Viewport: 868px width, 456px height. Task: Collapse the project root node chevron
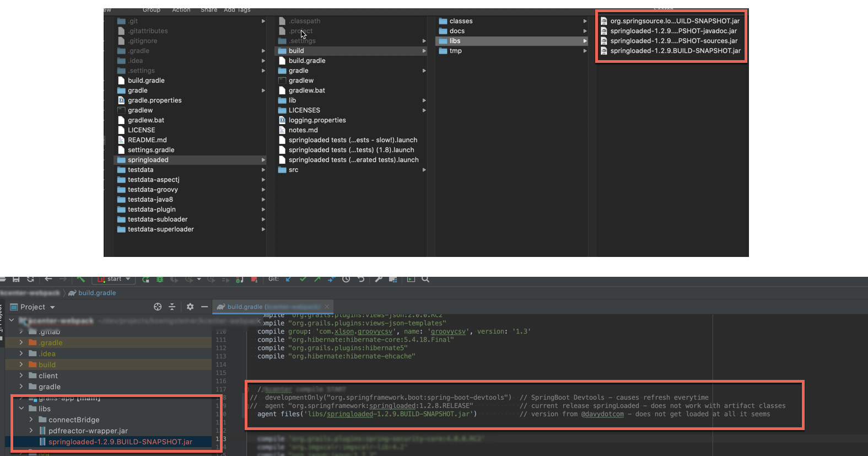(11, 320)
